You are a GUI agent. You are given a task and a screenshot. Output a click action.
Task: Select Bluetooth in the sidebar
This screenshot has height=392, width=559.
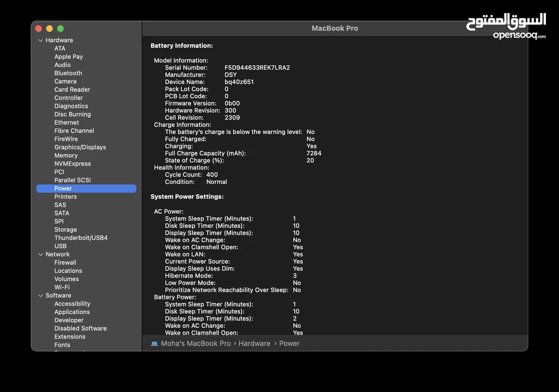point(68,73)
